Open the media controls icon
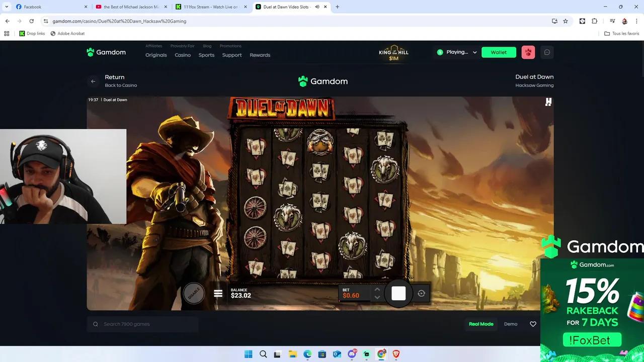 pos(612,21)
